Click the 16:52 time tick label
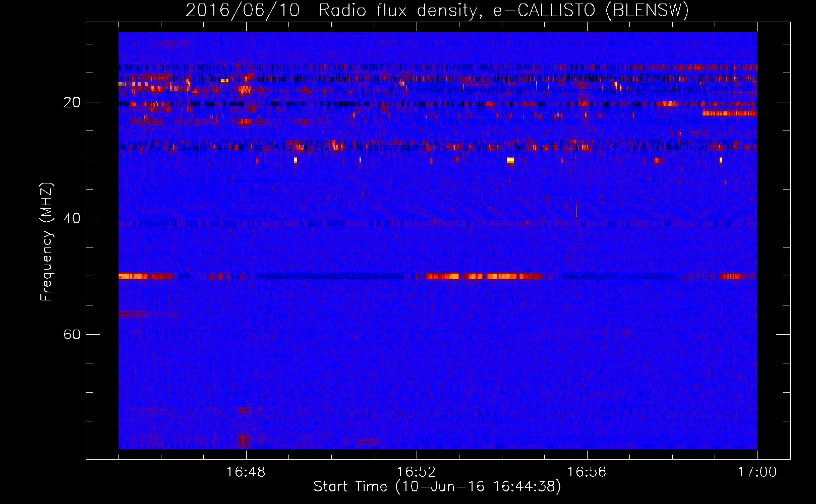The image size is (816, 504). [x=416, y=472]
